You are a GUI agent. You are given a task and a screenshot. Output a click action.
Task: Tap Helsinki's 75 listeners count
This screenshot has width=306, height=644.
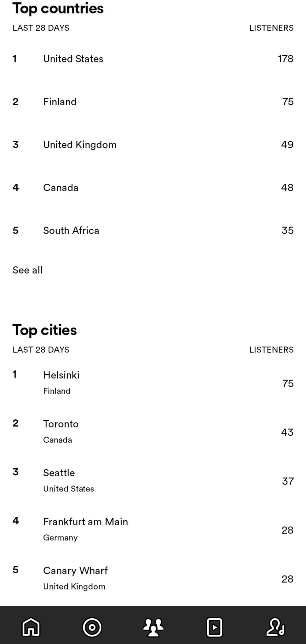288,383
